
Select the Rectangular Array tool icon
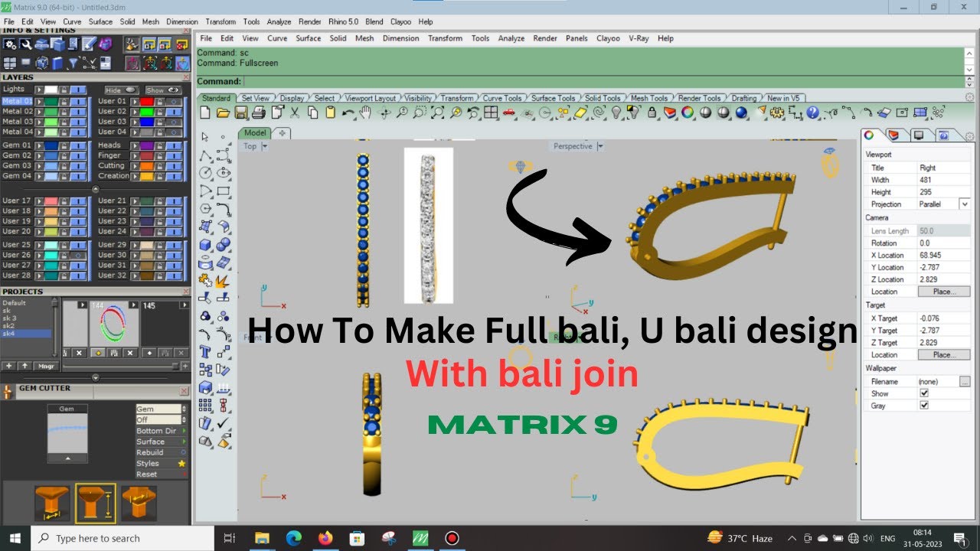(x=205, y=406)
